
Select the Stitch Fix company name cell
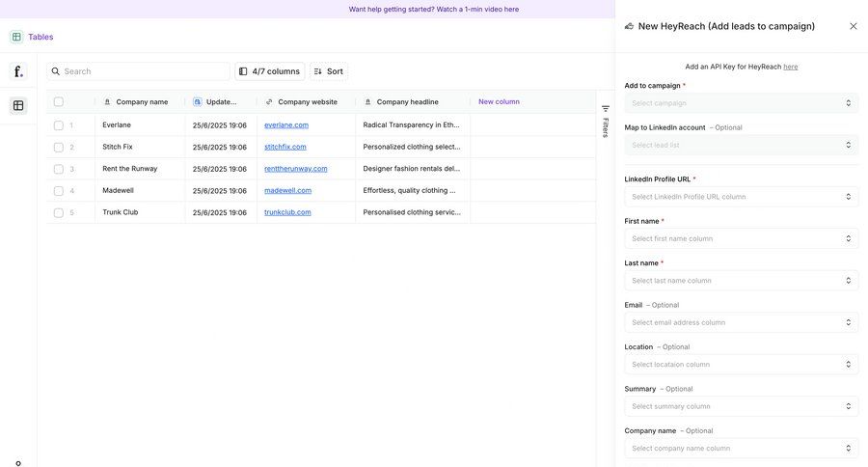click(140, 147)
